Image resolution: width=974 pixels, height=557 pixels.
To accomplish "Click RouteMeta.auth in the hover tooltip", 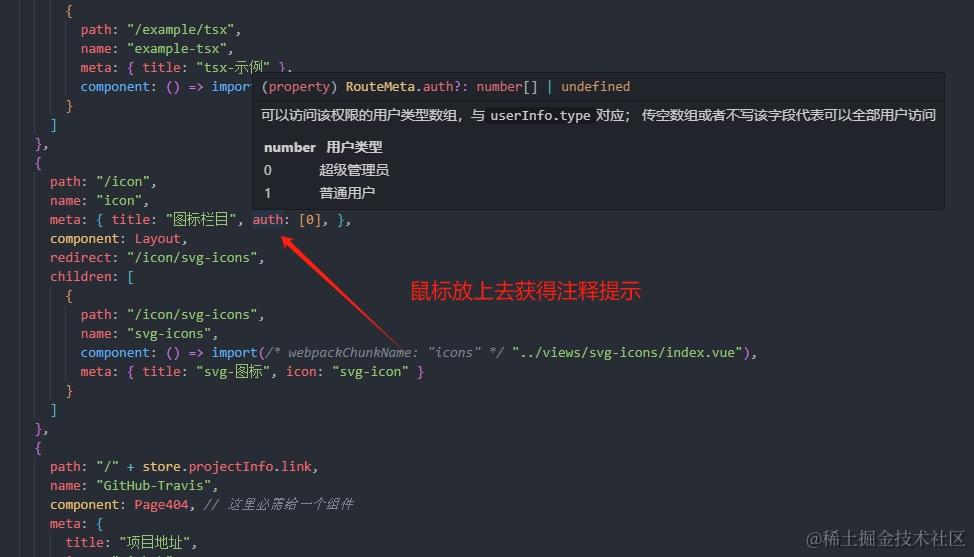I will tap(399, 86).
